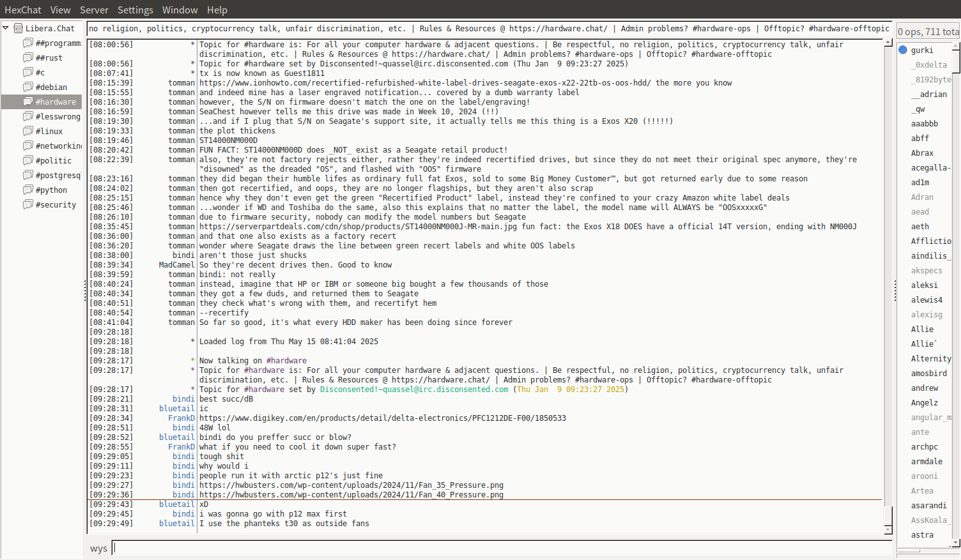The height and width of the screenshot is (560, 961).
Task: Open the View menu
Action: (61, 10)
